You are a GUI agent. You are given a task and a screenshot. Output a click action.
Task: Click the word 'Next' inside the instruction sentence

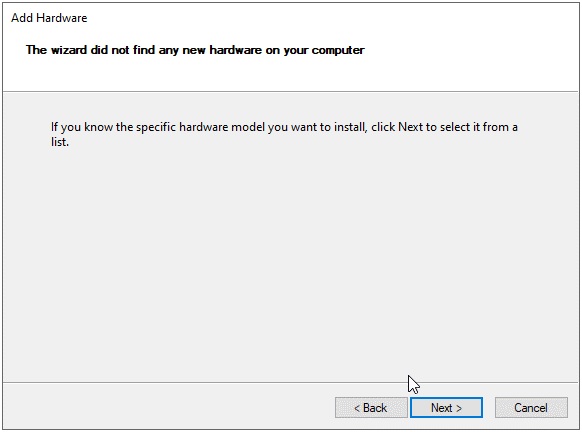[410, 127]
